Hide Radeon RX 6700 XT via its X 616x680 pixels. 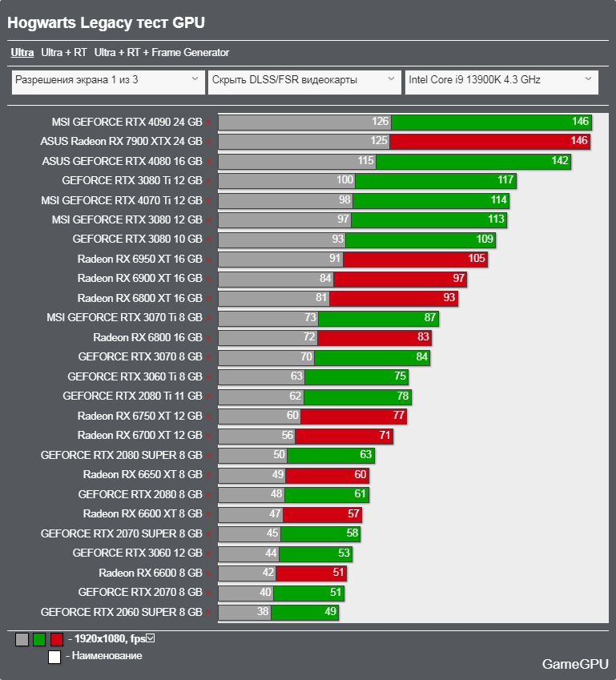pos(208,436)
